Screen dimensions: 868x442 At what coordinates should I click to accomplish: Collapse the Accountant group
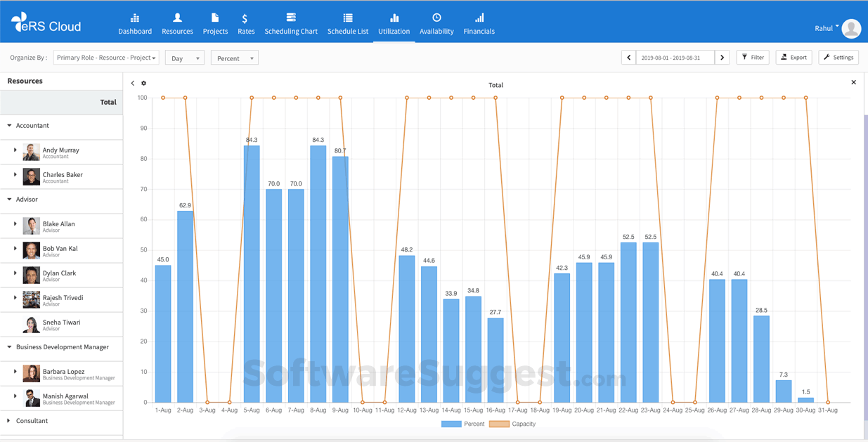click(x=10, y=126)
